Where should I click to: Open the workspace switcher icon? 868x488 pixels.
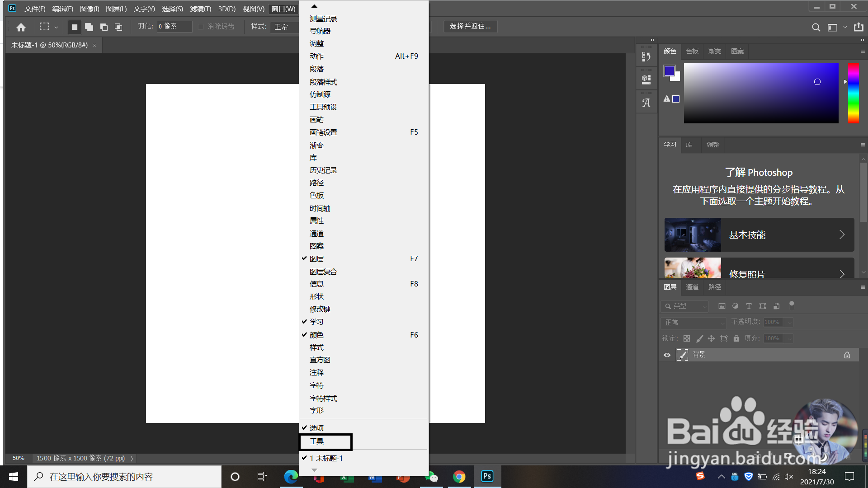pyautogui.click(x=832, y=27)
